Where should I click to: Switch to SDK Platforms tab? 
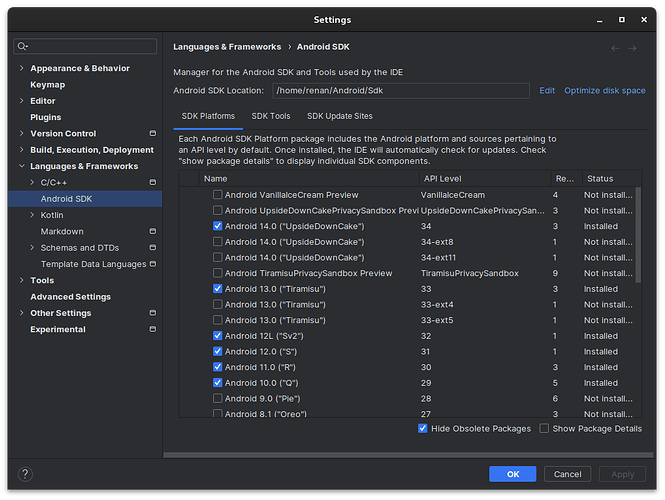pyautogui.click(x=208, y=116)
